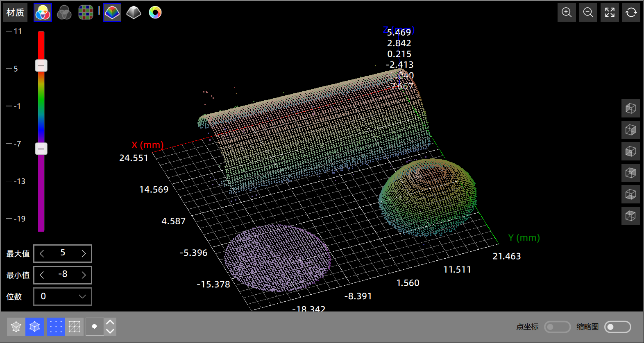644x343 pixels.
Task: Decrease the 最小值 value with left arrow
Action: 42,275
